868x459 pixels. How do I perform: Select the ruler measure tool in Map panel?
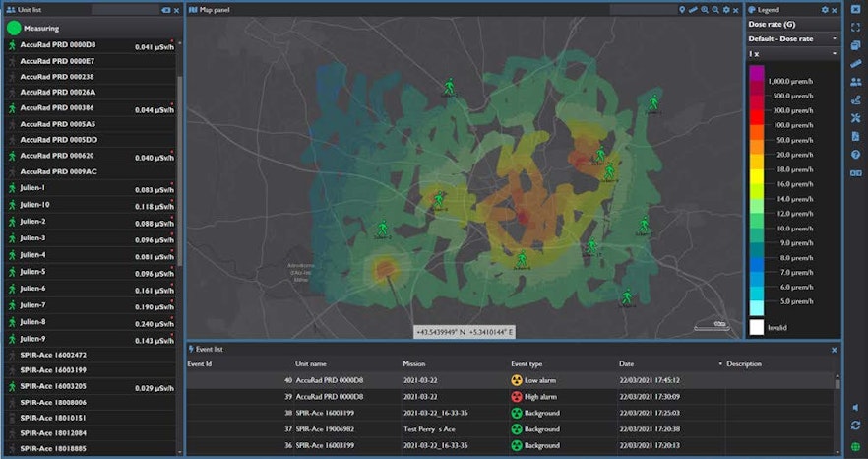(x=693, y=9)
